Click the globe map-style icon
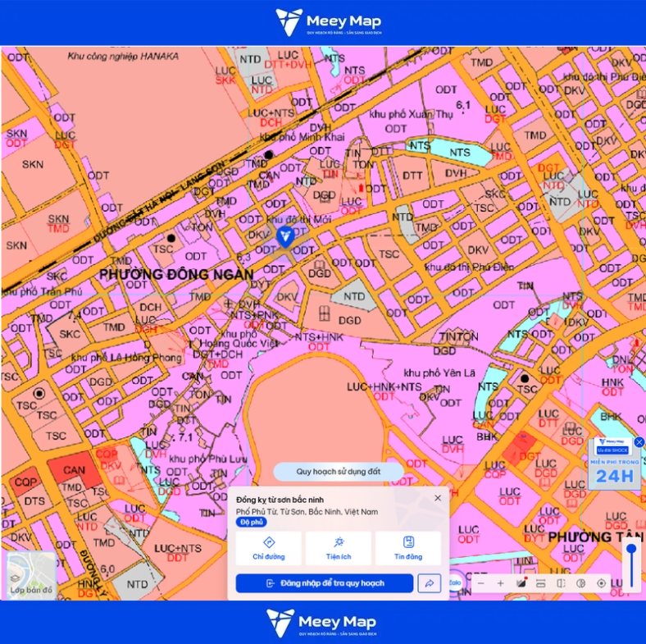Viewport: 646px width, 644px height. coord(581,583)
